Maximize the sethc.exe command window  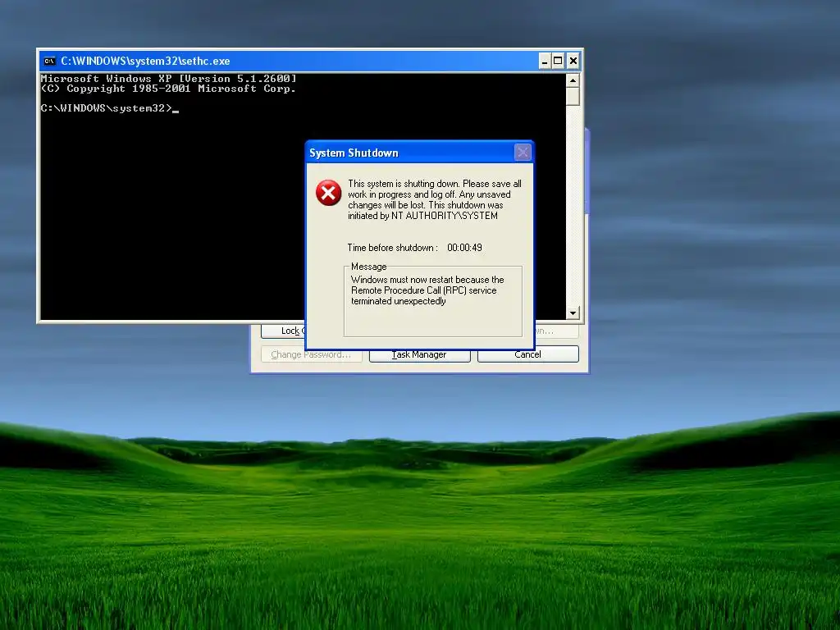coord(558,61)
